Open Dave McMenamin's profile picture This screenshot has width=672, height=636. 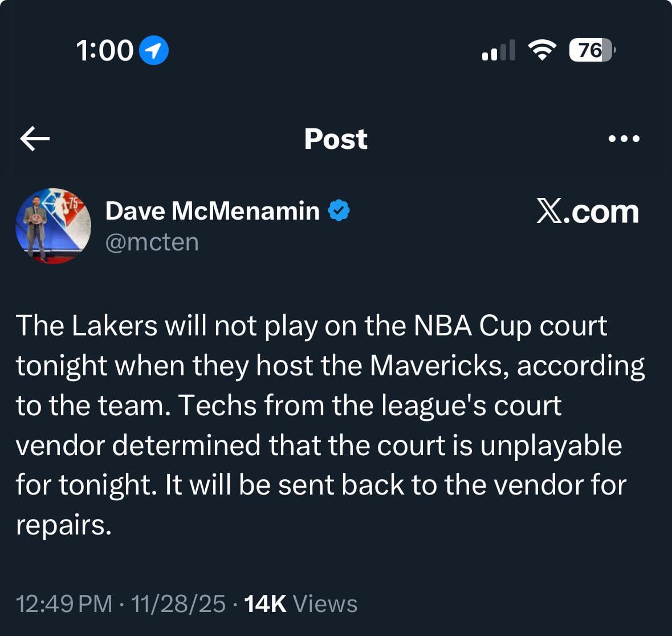(x=53, y=226)
